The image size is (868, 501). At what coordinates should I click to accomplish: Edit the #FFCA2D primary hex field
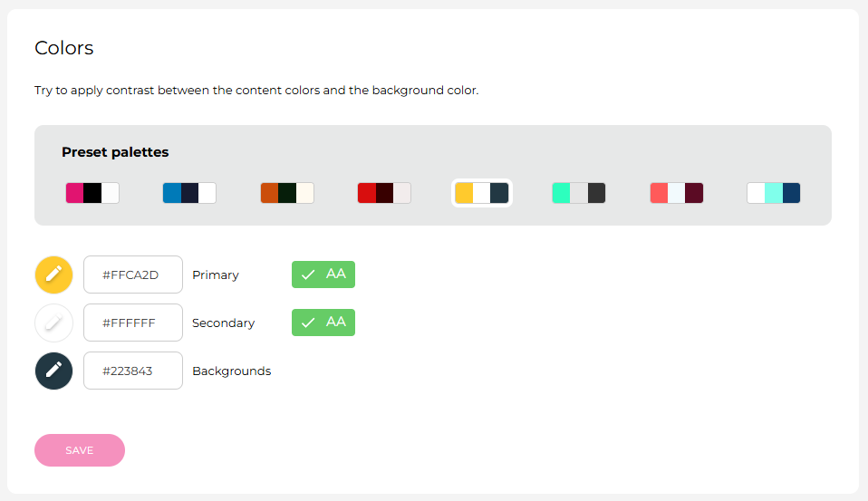(x=133, y=275)
